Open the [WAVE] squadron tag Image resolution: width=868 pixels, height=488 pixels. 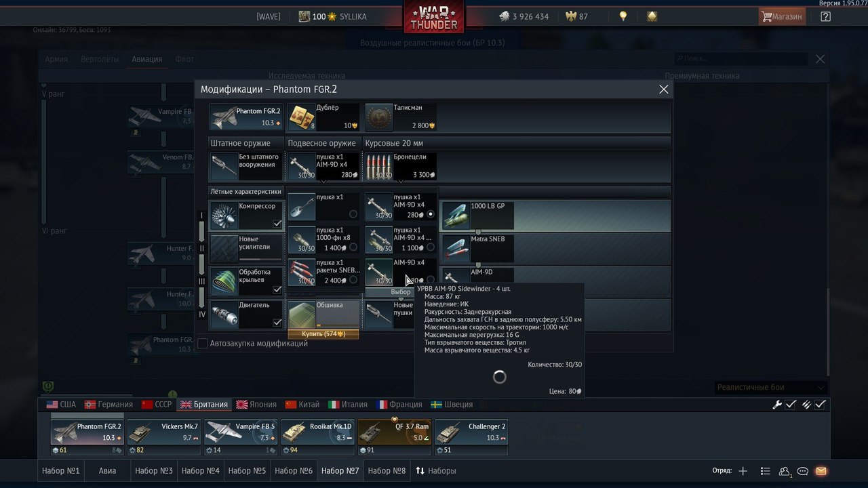(269, 16)
